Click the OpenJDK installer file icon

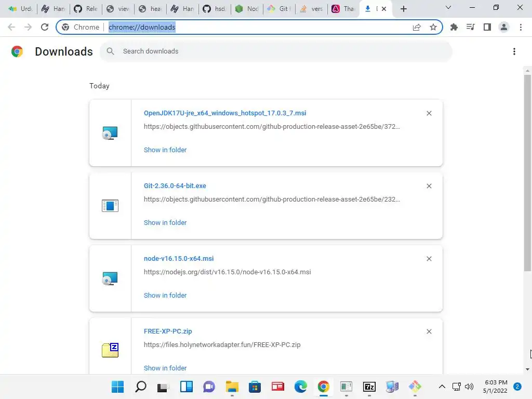[x=110, y=133]
